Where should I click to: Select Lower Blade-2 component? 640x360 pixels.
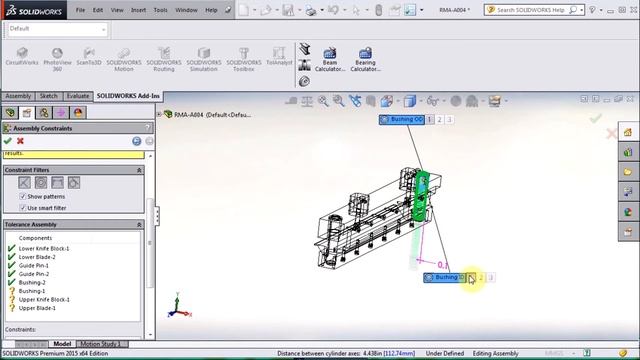(37, 257)
